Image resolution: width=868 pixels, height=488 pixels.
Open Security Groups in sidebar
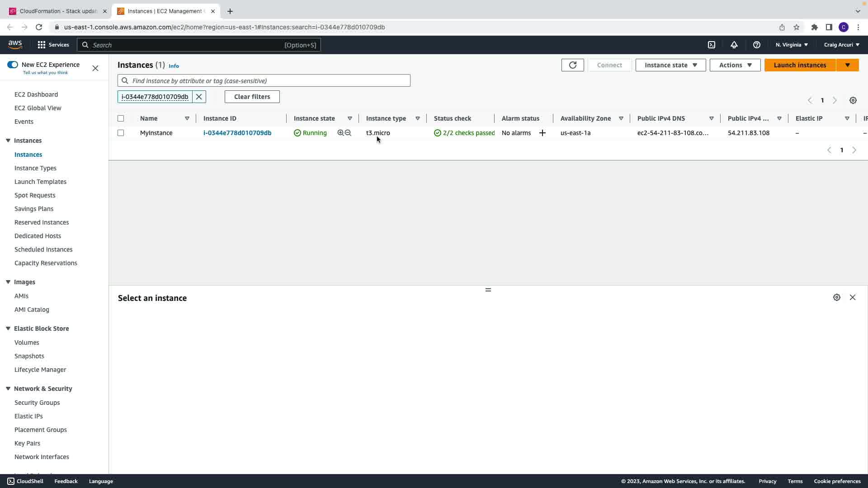pyautogui.click(x=37, y=403)
